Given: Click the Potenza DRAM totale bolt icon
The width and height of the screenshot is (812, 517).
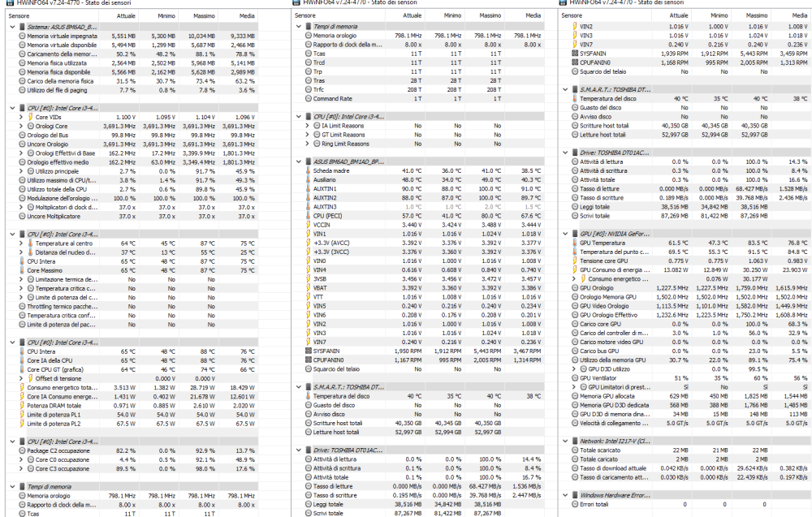Looking at the screenshot, I should (22, 406).
